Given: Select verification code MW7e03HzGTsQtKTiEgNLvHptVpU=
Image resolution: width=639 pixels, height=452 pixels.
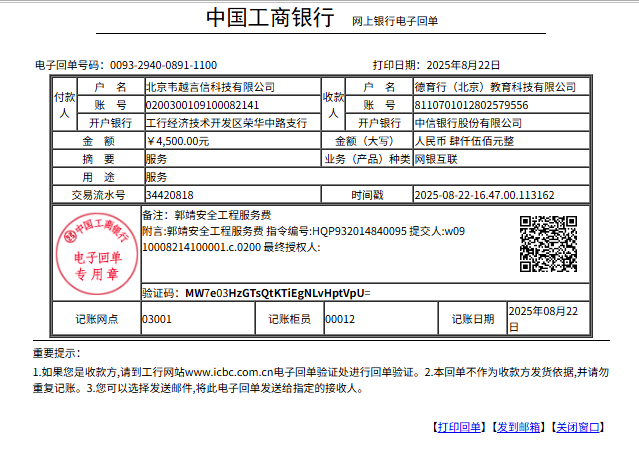Looking at the screenshot, I should [x=278, y=293].
